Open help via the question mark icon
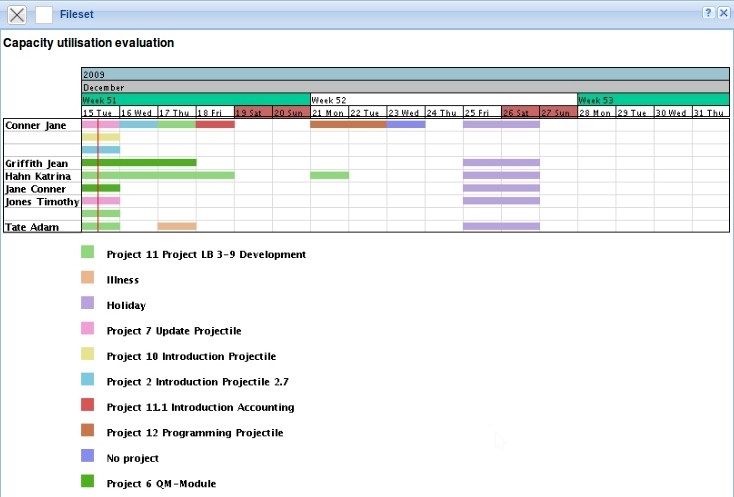 [707, 13]
